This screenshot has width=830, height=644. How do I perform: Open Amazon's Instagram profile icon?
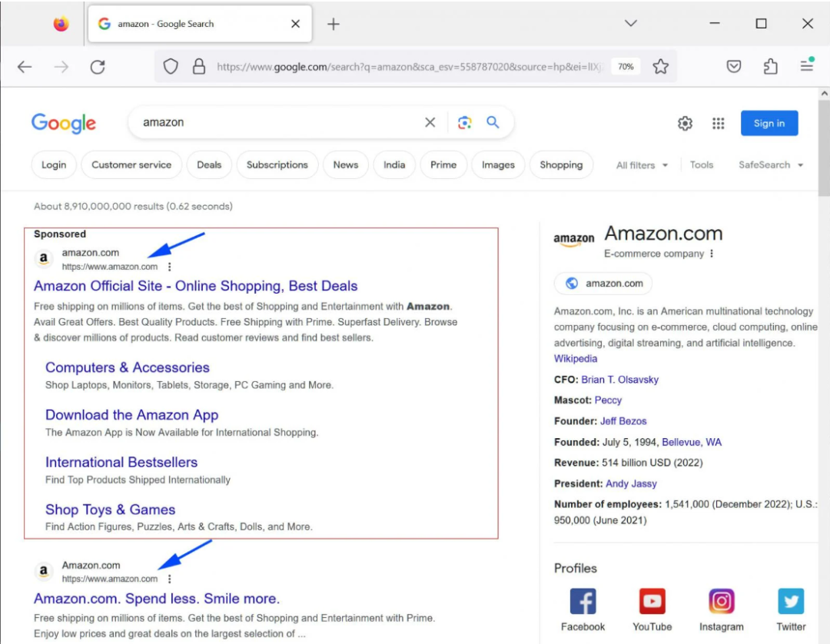722,601
